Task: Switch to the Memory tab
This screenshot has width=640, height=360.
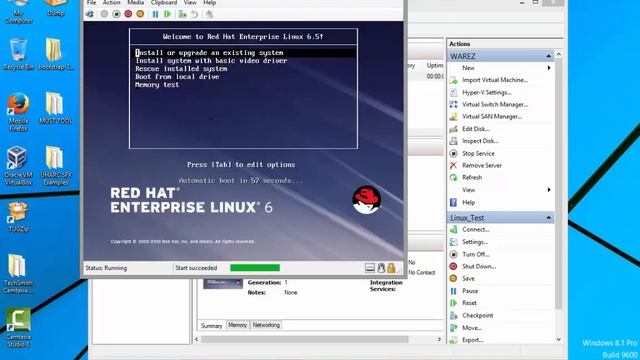Action: tap(238, 325)
